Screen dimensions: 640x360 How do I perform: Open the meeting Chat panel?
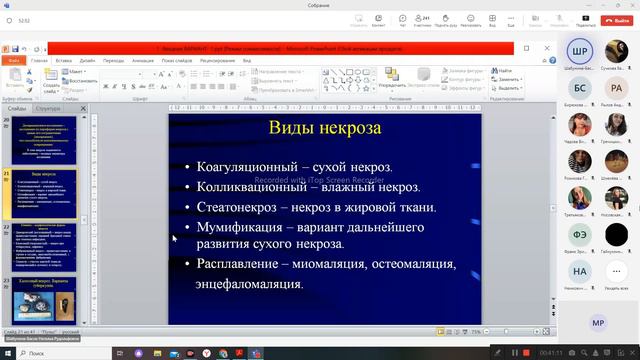coord(402,20)
